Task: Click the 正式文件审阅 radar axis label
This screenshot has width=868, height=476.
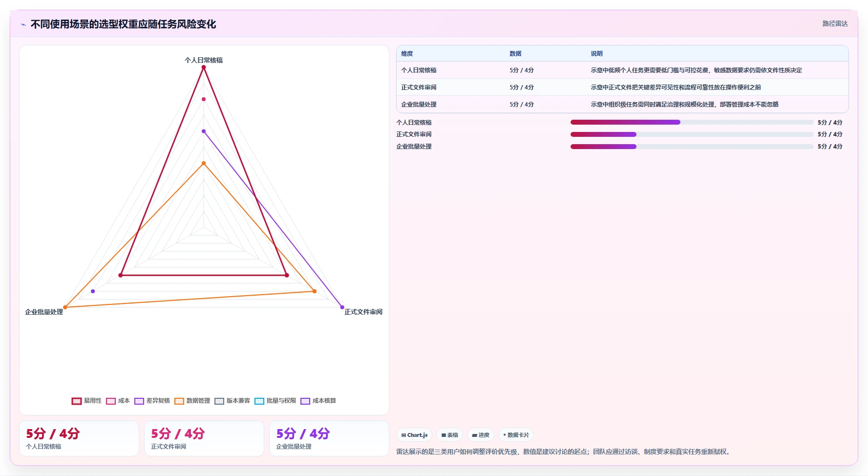Action: [363, 312]
